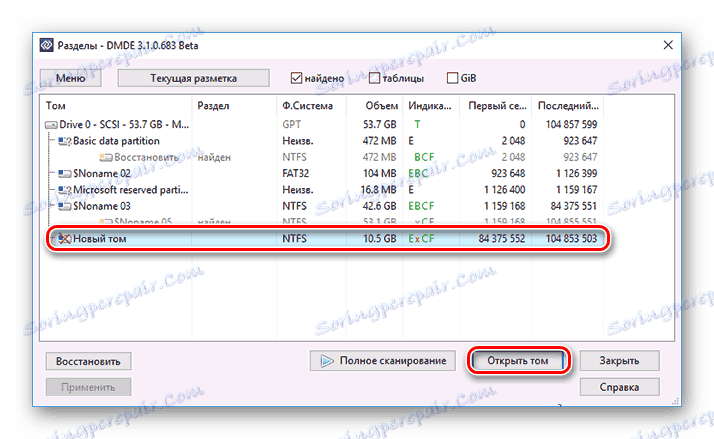Click the 104 853 503 last sector cell

pyautogui.click(x=571, y=239)
